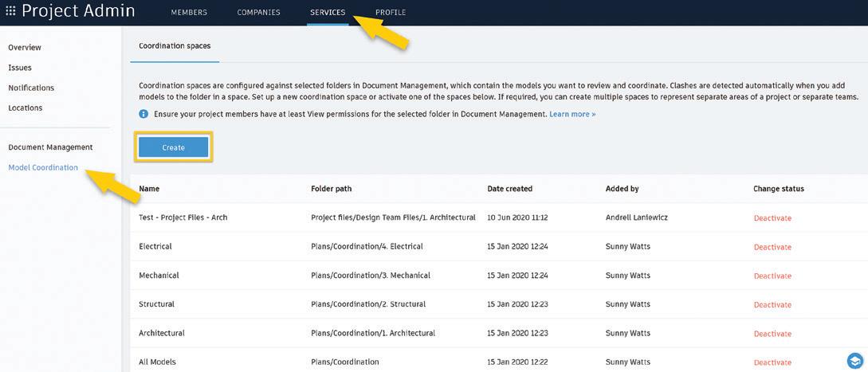868x372 pixels.
Task: Open Overview in the sidebar
Action: coord(25,48)
